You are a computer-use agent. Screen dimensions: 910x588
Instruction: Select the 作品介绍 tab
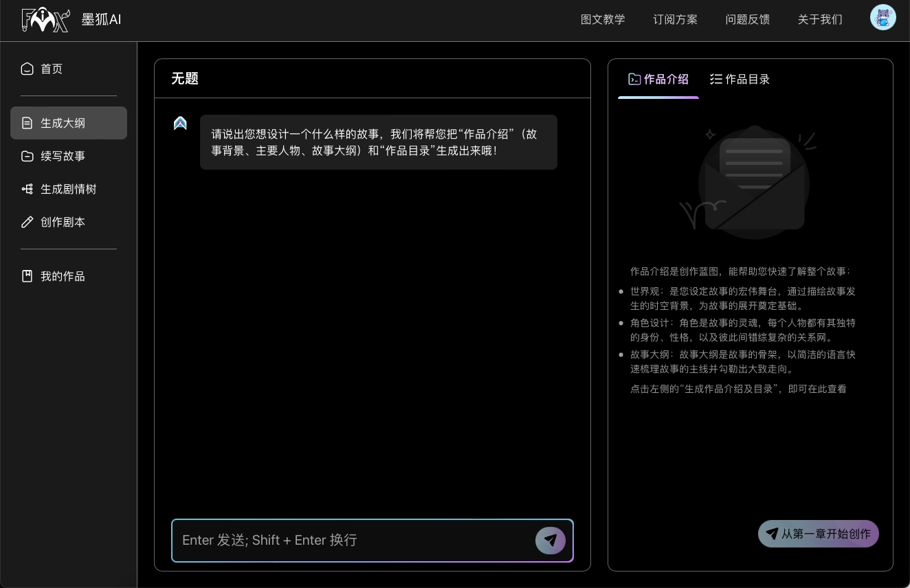(658, 79)
